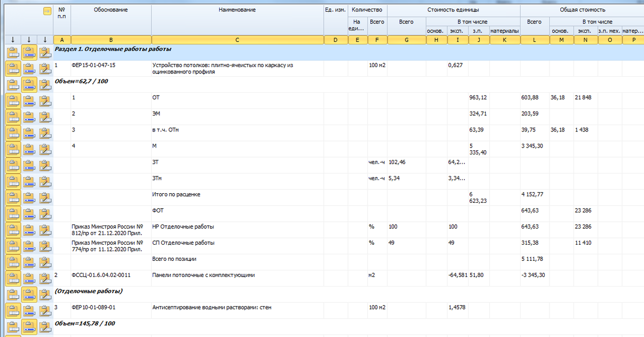Click the 'Количество' column header

pos(367,10)
